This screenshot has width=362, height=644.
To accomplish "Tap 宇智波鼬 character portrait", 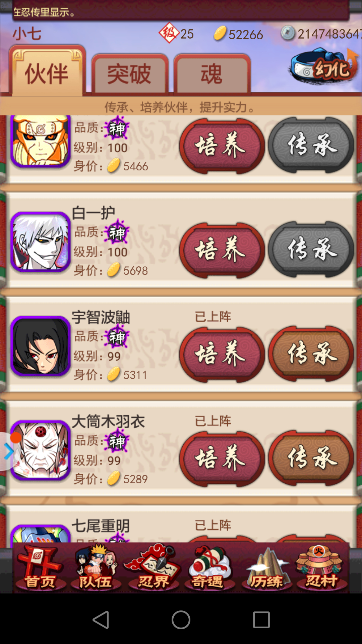I will [41, 346].
